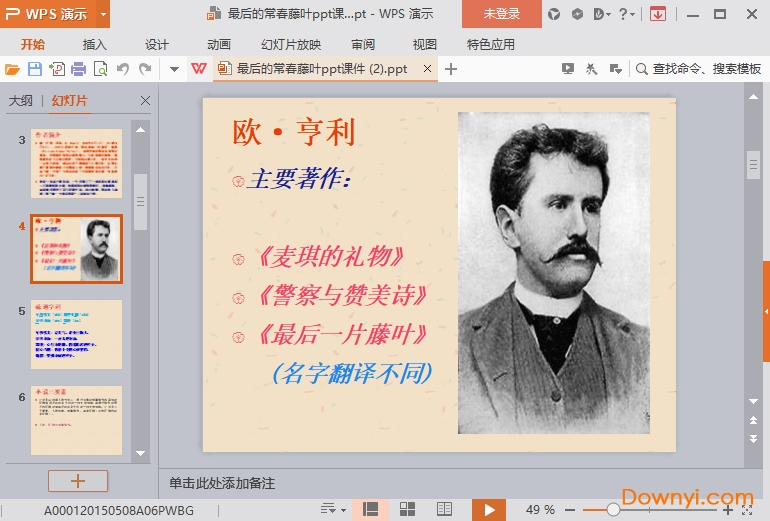The height and width of the screenshot is (521, 770).
Task: Click the 未登录 login button
Action: (x=501, y=14)
